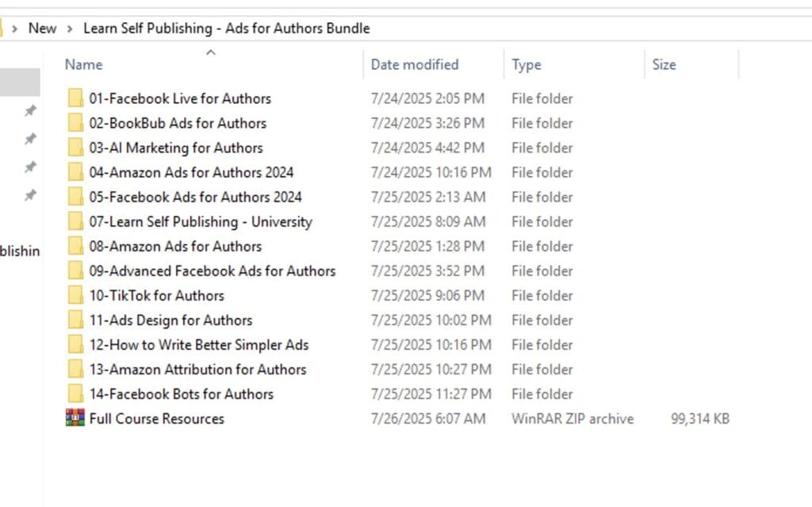Viewport: 812px width, 507px height.
Task: Click the last pin icon in the sidebar
Action: point(30,194)
